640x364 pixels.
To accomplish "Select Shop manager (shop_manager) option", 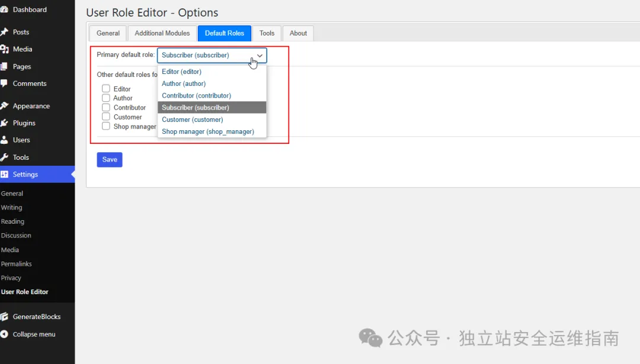I will point(212,131).
